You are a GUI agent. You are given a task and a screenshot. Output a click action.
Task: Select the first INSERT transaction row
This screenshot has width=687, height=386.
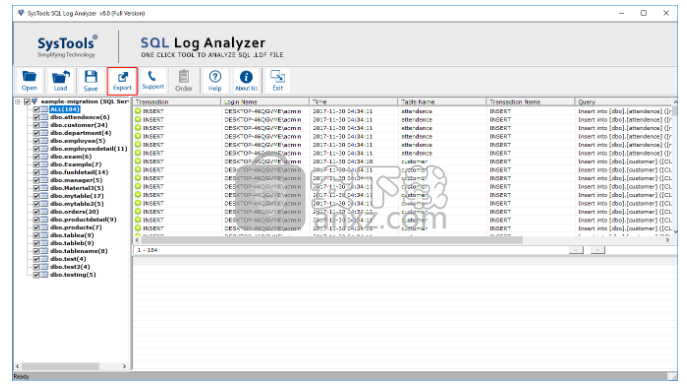[x=402, y=111]
